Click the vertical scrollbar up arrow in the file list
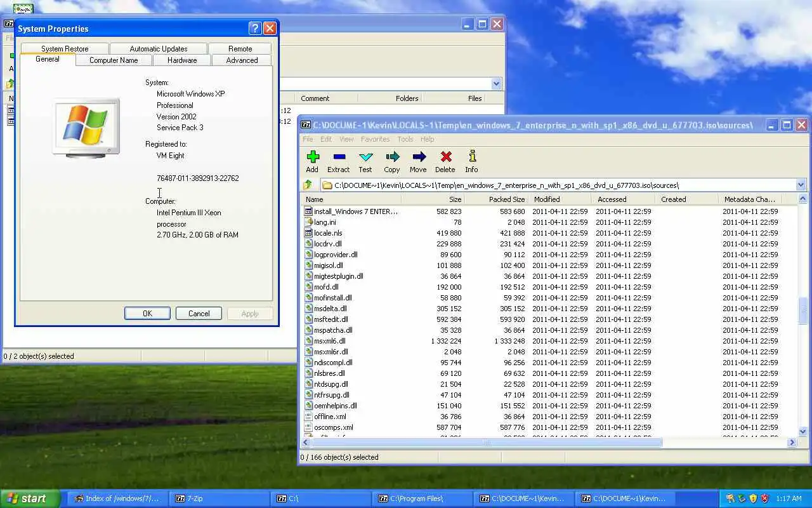 (x=802, y=199)
